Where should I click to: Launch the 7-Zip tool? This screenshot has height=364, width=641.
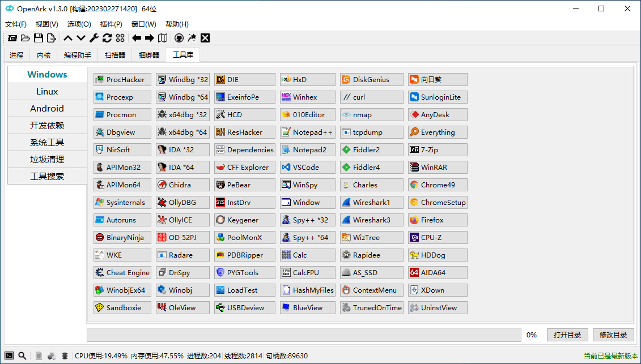click(438, 150)
